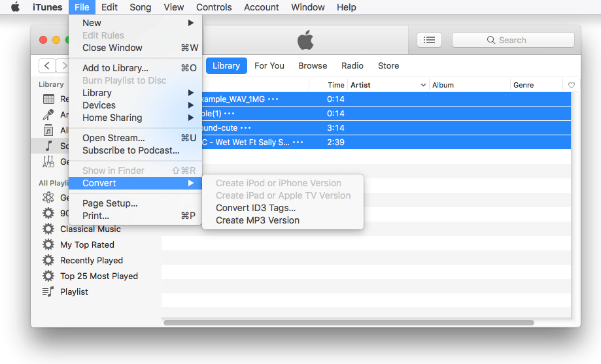The height and width of the screenshot is (364, 601).
Task: Click the Playlist note icon in sidebar
Action: (48, 291)
